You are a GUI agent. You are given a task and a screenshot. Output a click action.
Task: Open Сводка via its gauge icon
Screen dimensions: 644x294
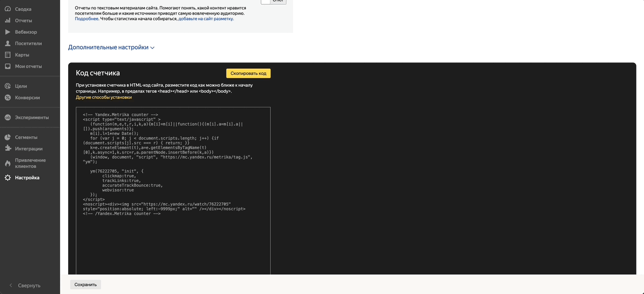(8, 9)
